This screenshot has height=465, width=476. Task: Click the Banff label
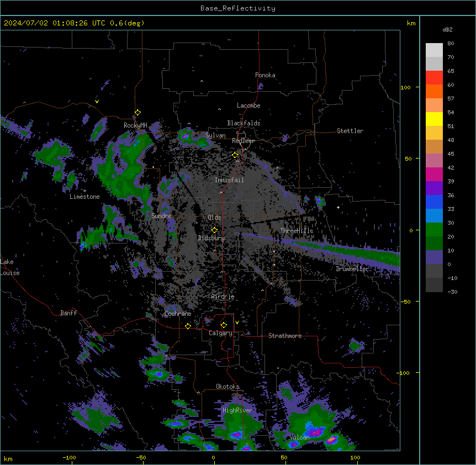[68, 313]
